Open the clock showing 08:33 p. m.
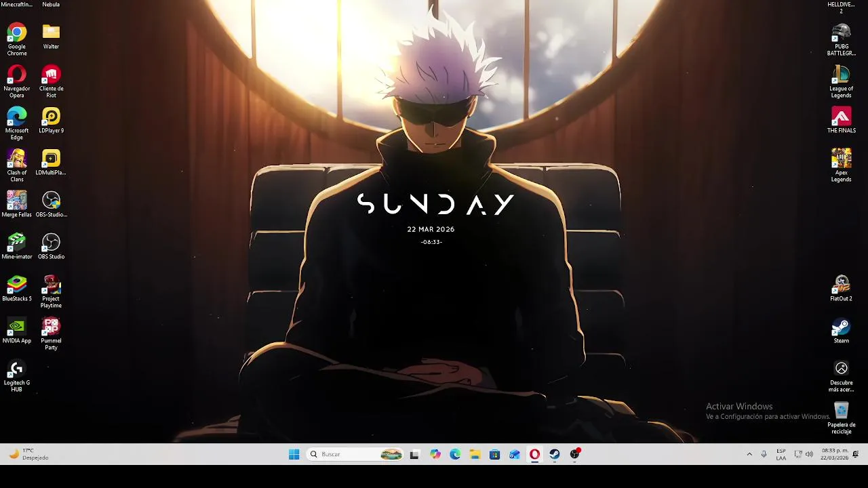The width and height of the screenshot is (868, 488). click(x=835, y=454)
